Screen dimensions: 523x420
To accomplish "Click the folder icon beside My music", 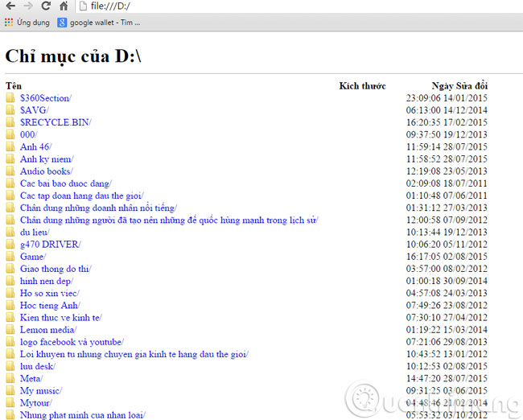I will tap(10, 391).
